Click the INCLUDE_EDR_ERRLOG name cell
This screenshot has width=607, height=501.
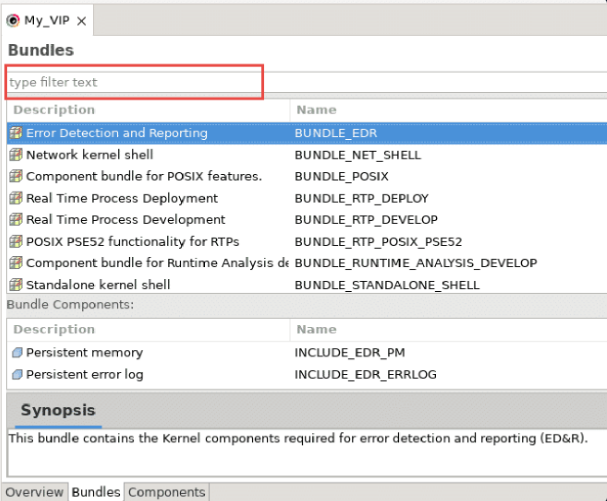[x=365, y=375]
